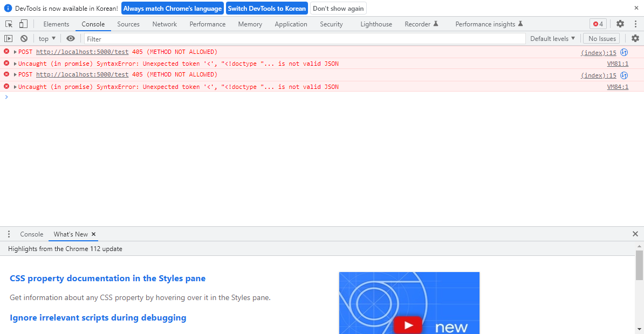
Task: Open first http://localhost:5000/test link
Action: tap(82, 52)
